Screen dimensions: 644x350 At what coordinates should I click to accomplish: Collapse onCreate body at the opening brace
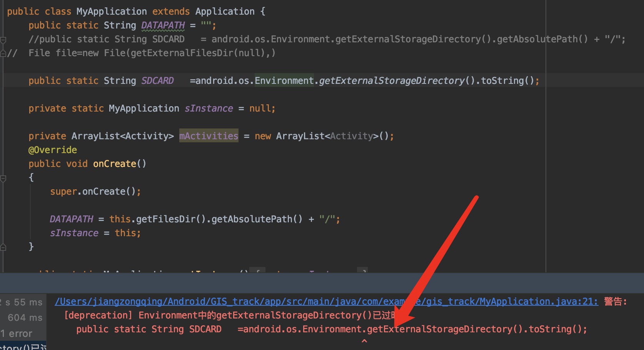point(3,178)
